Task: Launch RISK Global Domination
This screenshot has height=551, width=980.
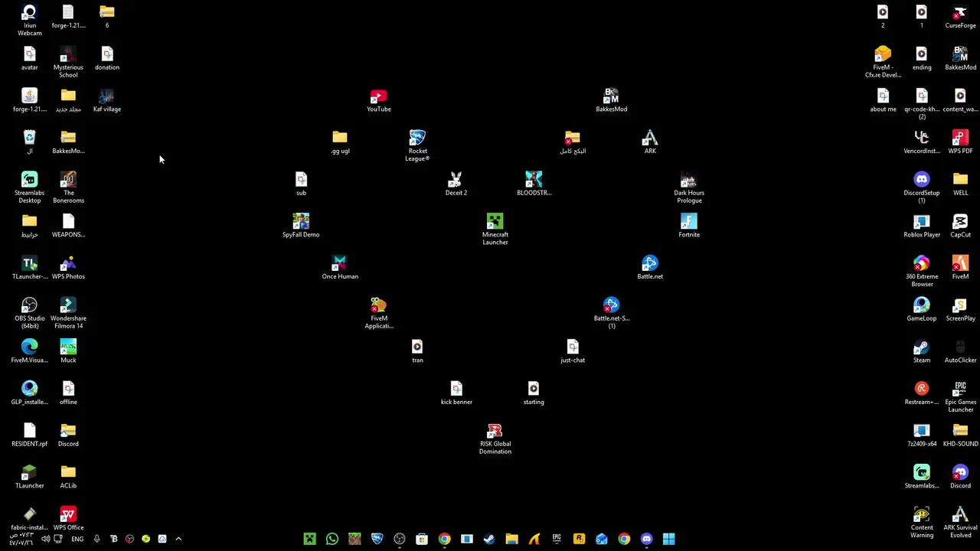Action: 495,439
